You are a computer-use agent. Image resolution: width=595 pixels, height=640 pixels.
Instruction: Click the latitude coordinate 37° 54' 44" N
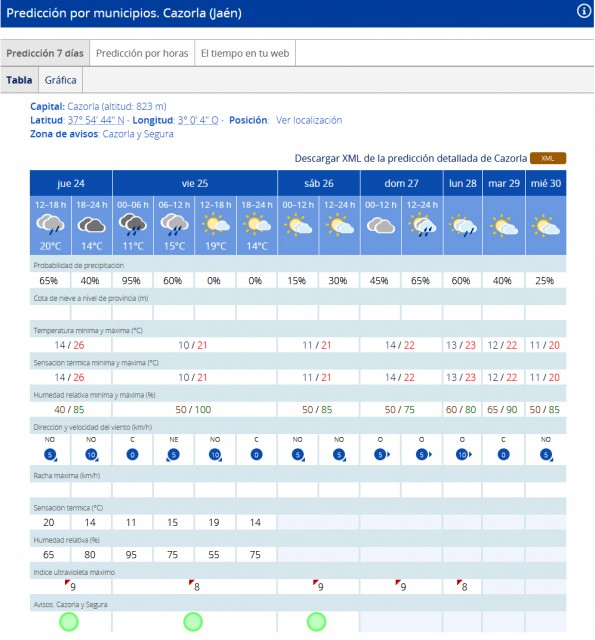pos(96,120)
